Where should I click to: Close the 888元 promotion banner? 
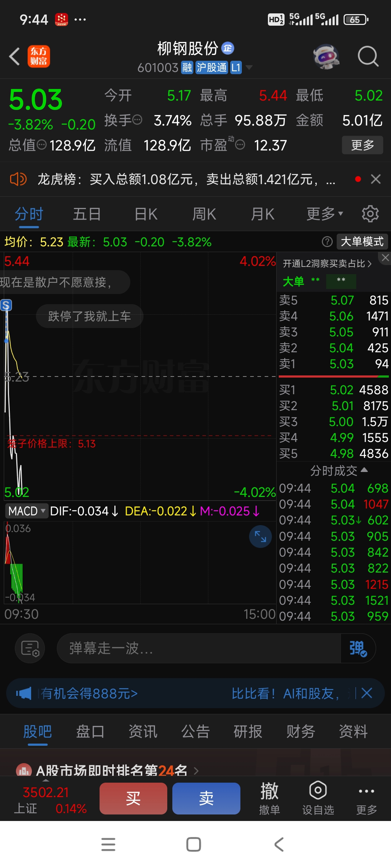tap(367, 693)
